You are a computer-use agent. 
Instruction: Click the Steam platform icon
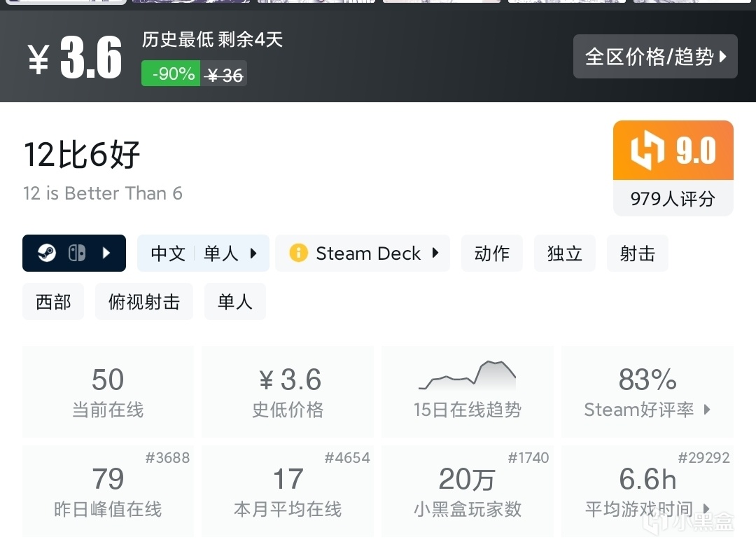(x=47, y=253)
